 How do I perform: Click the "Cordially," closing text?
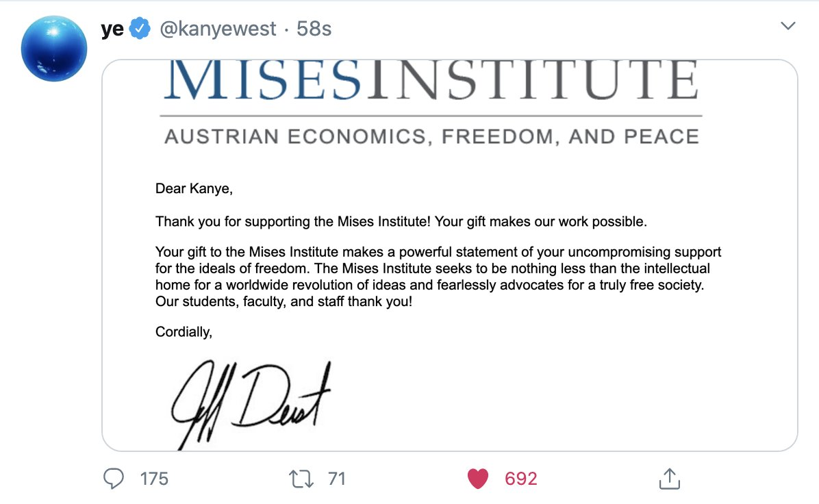tap(184, 332)
